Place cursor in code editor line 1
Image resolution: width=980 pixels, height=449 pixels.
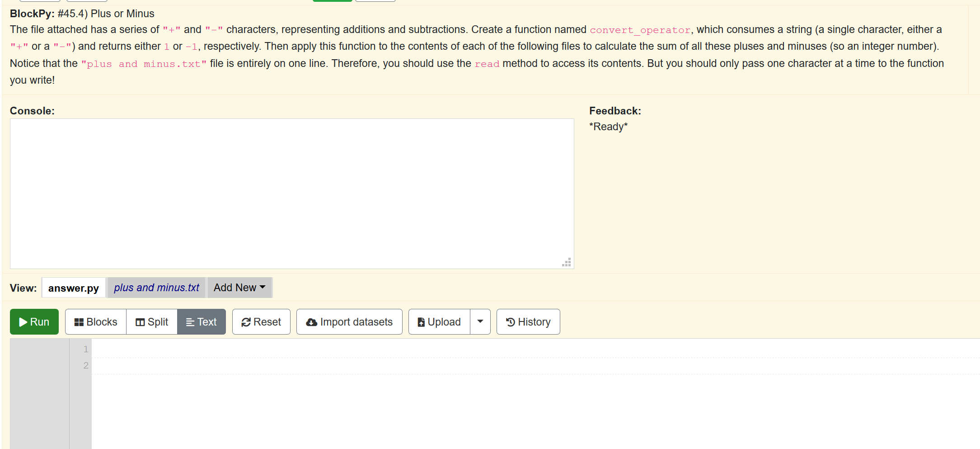click(271, 349)
